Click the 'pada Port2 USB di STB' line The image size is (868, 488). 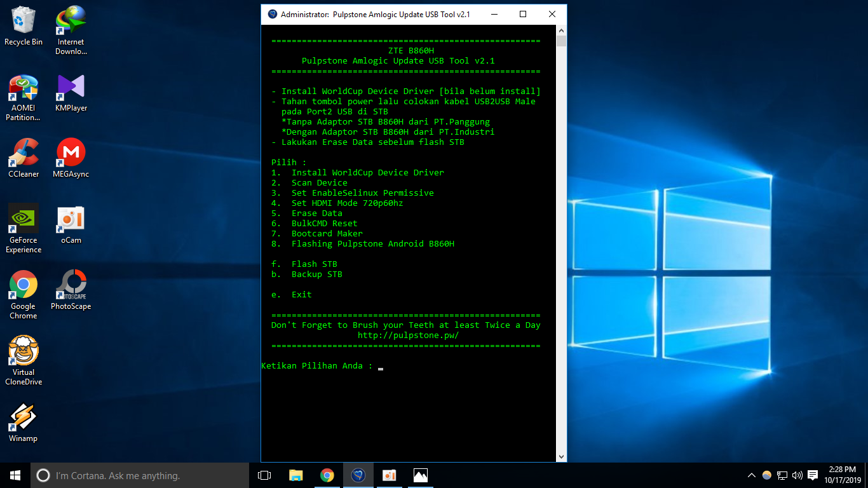point(335,112)
